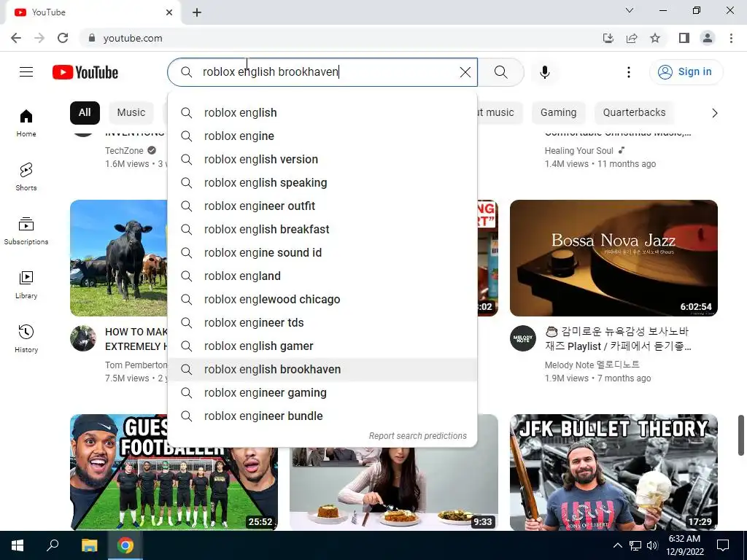Click the YouTube logo
747x560 pixels.
(85, 72)
